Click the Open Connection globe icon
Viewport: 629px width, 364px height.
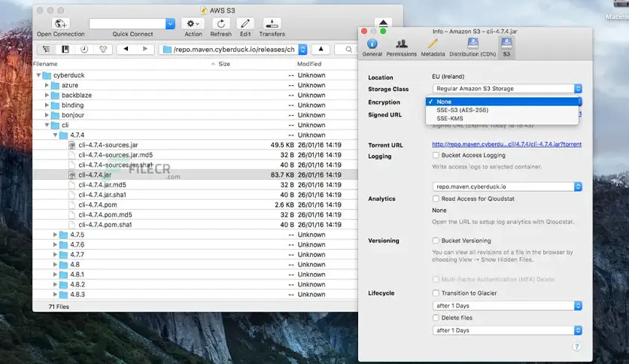(x=61, y=23)
